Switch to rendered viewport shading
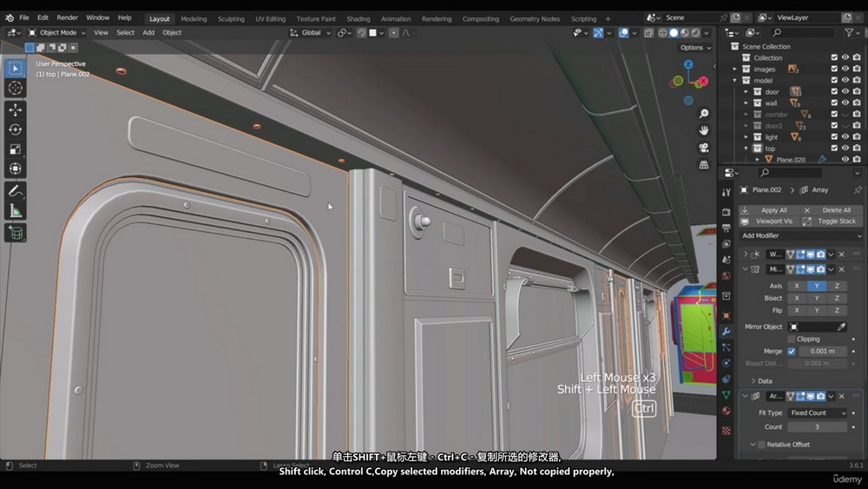Screen dimensions: 868x489 [696, 33]
